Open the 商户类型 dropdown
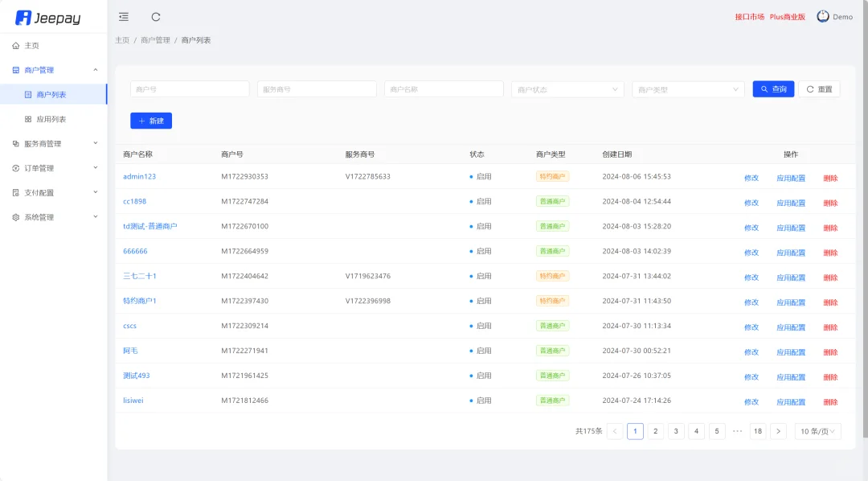 pyautogui.click(x=688, y=88)
